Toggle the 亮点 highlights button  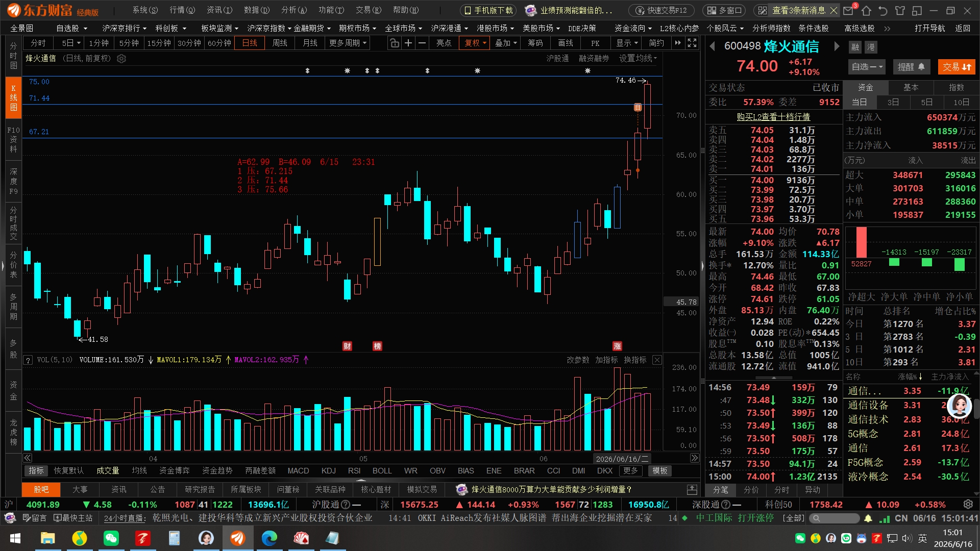(444, 43)
